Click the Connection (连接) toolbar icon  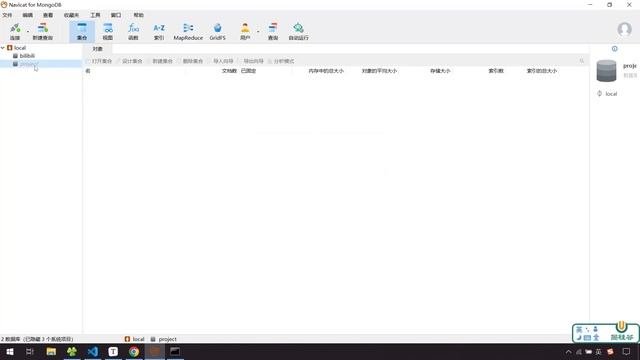pyautogui.click(x=15, y=31)
